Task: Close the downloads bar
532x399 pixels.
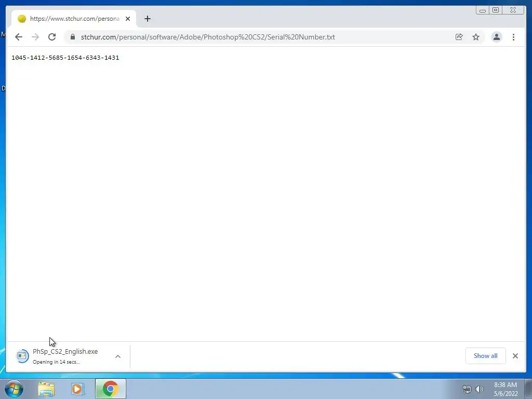Action: pos(515,356)
